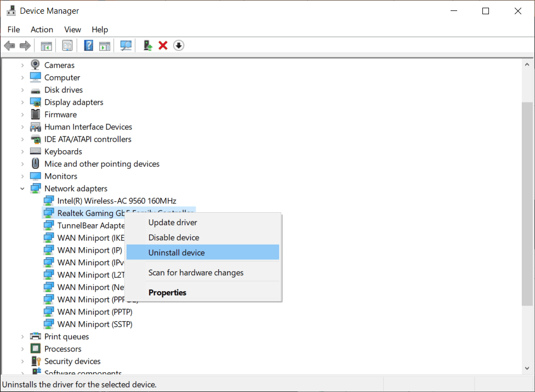Screen dimensions: 535x392
Task: Click the Display adapters category icon
Action: click(36, 102)
